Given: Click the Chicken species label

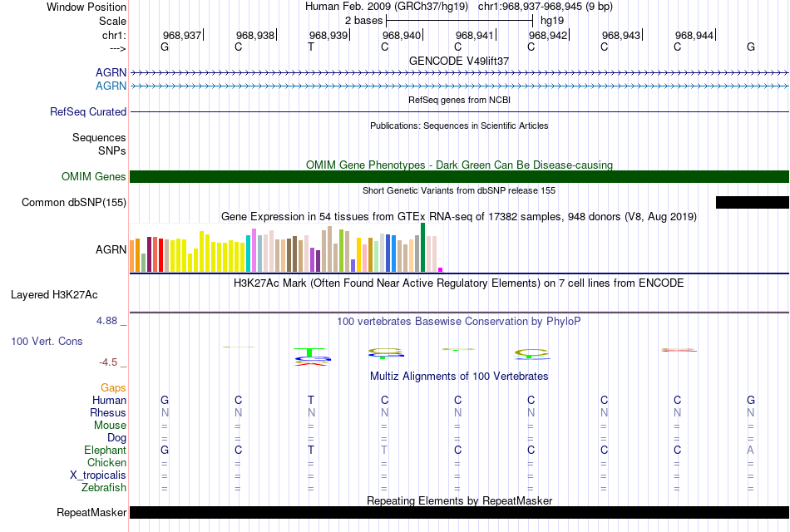Looking at the screenshot, I should tap(106, 462).
